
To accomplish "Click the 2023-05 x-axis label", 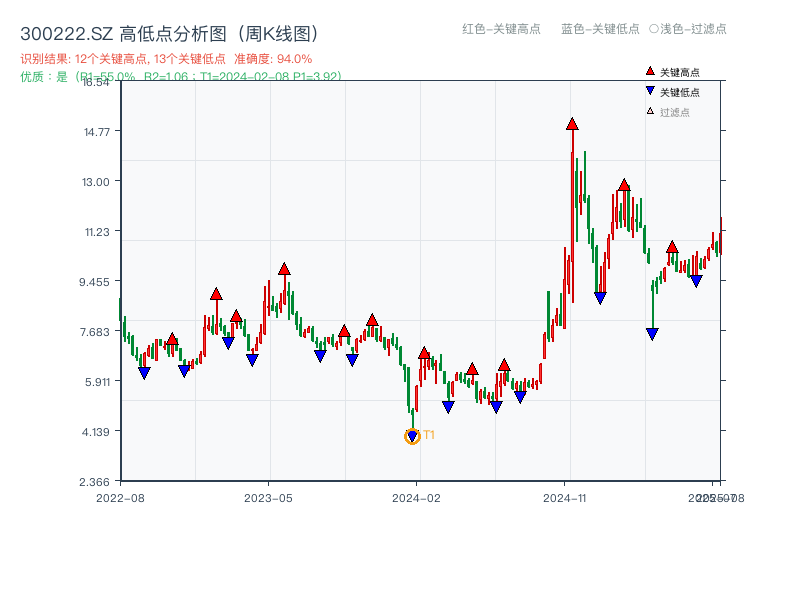I will [268, 498].
